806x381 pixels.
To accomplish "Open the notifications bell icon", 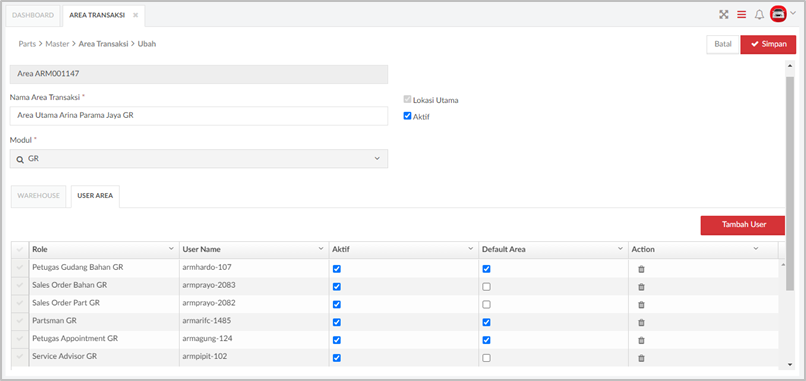I will click(759, 15).
